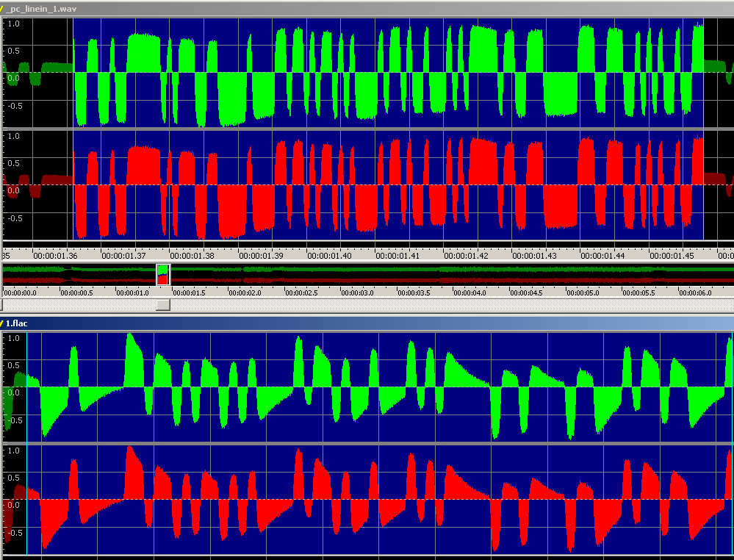734x560 pixels.
Task: Click 00:00:01.37 on the zoomed time ruler
Action: pyautogui.click(x=123, y=256)
